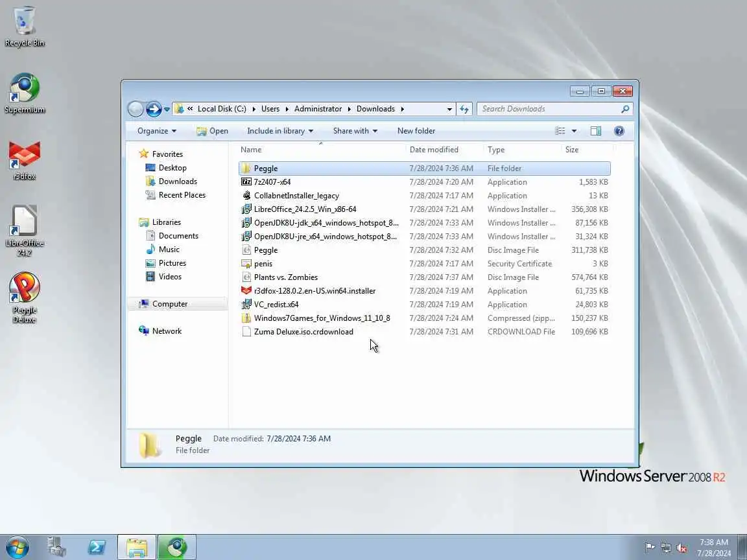Screen dimensions: 747x560
Task: Select the r3dfox desktop shortcut
Action: [24, 161]
